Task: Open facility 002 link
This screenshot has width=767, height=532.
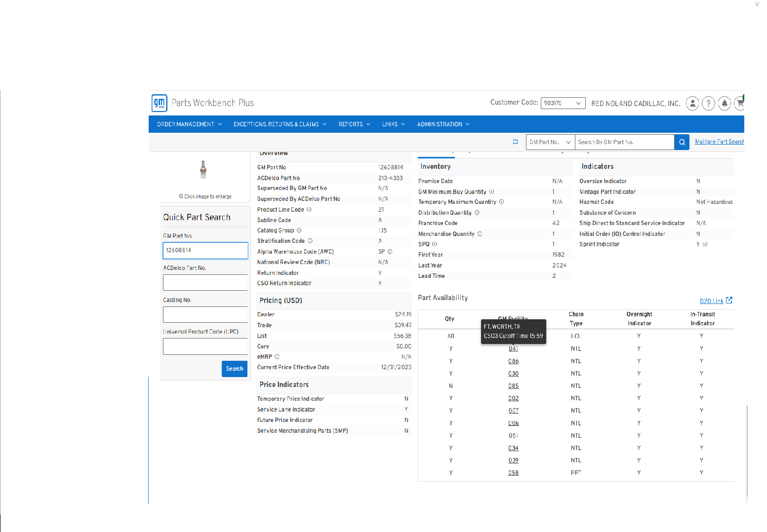Action: click(x=514, y=398)
